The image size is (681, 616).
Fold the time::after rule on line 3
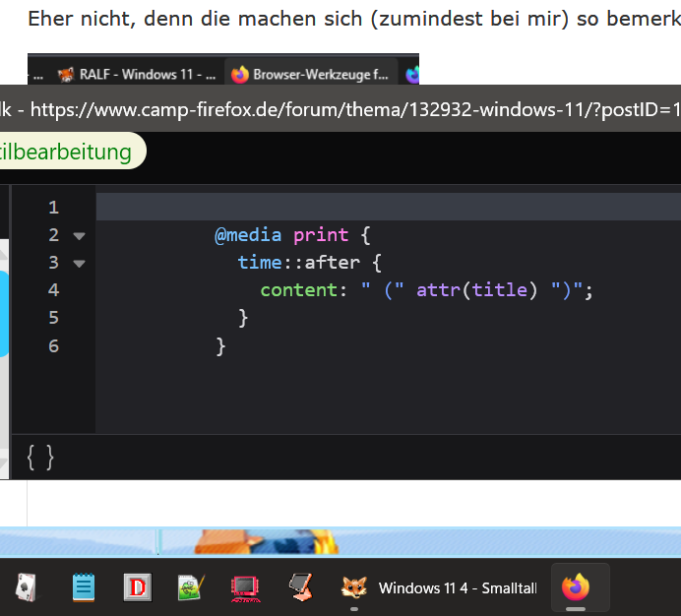80,264
